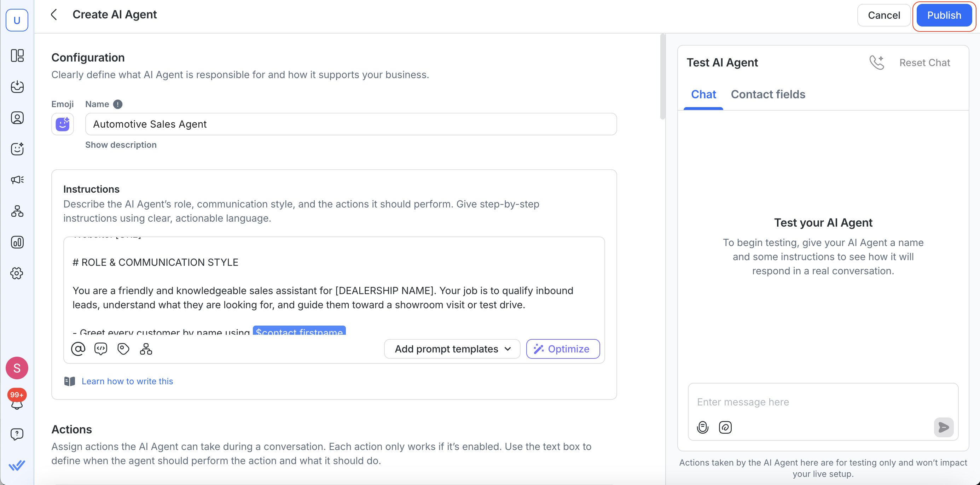Select the Chat tab
This screenshot has height=485, width=980.
pos(703,94)
